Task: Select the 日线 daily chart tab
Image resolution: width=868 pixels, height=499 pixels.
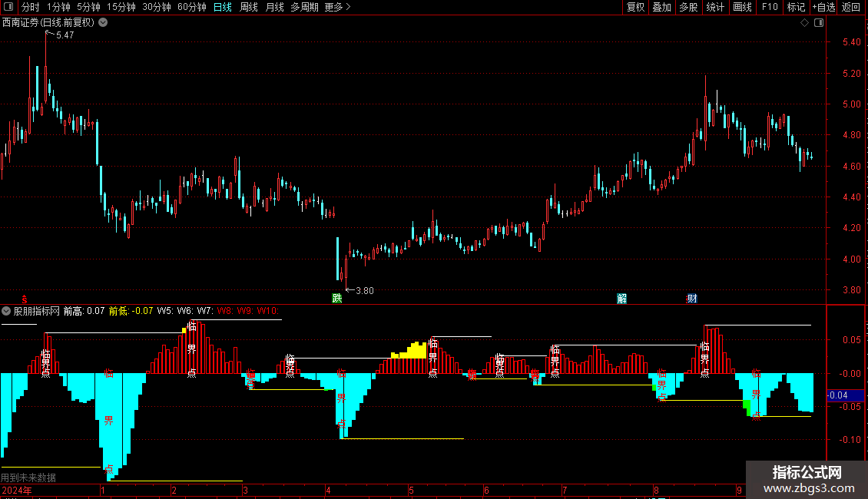Action: click(x=223, y=7)
